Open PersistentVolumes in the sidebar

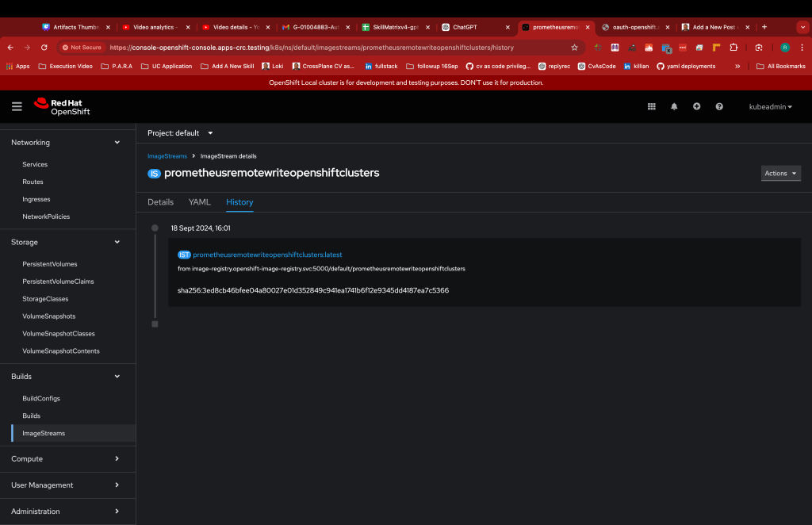coord(50,264)
